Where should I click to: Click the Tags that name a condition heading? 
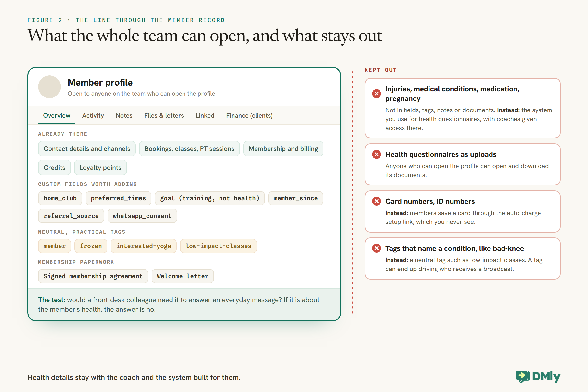tap(454, 248)
